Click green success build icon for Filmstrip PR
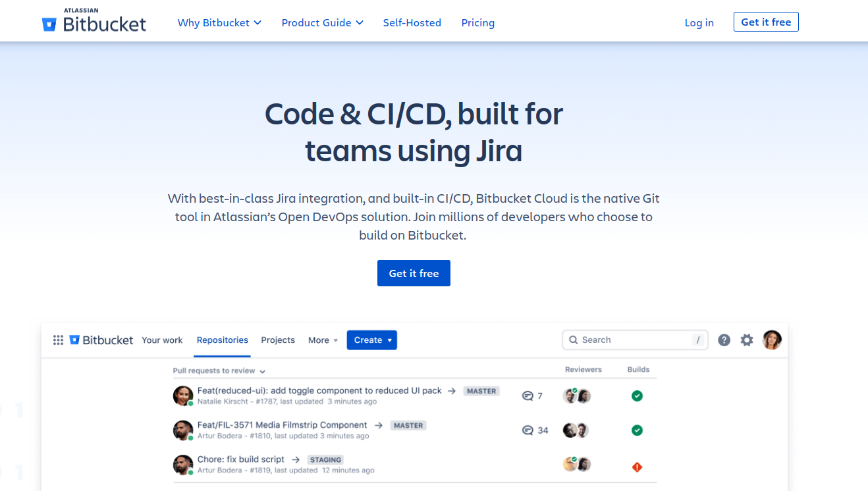The image size is (868, 491). pyautogui.click(x=637, y=430)
